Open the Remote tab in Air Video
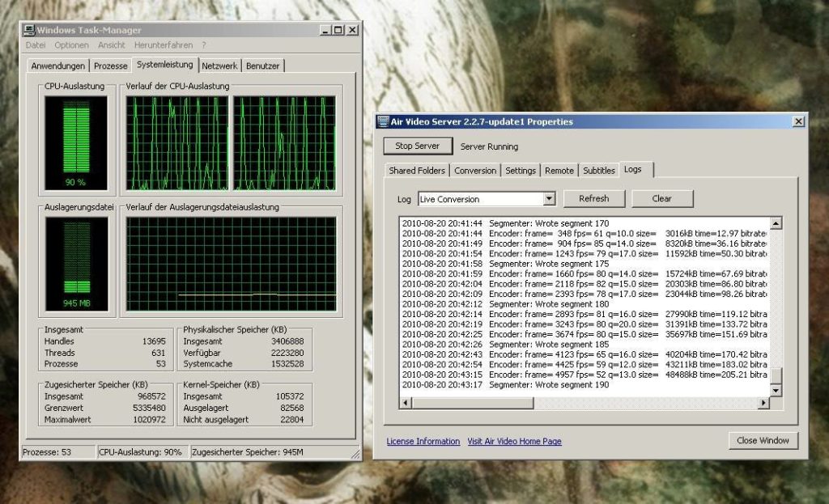 point(559,171)
